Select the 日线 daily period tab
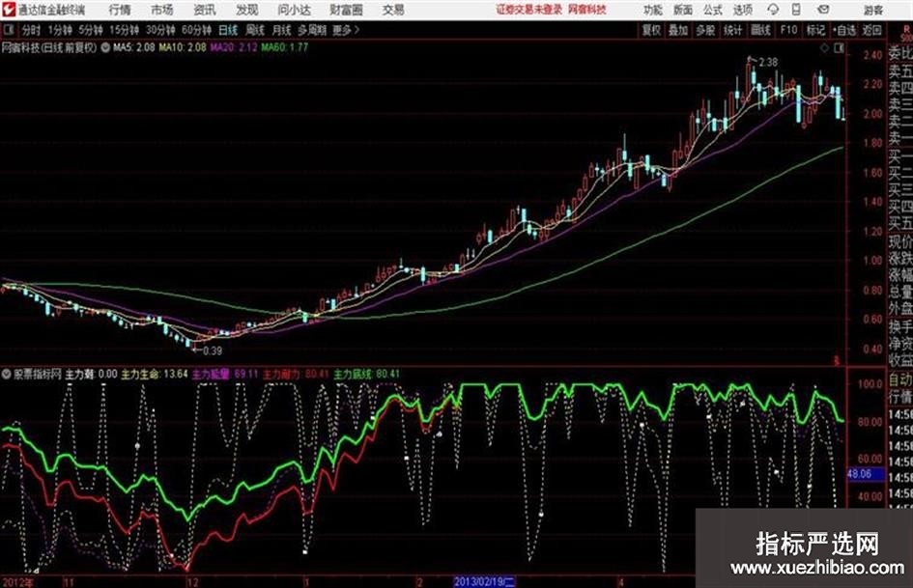The width and height of the screenshot is (913, 588). click(x=228, y=30)
